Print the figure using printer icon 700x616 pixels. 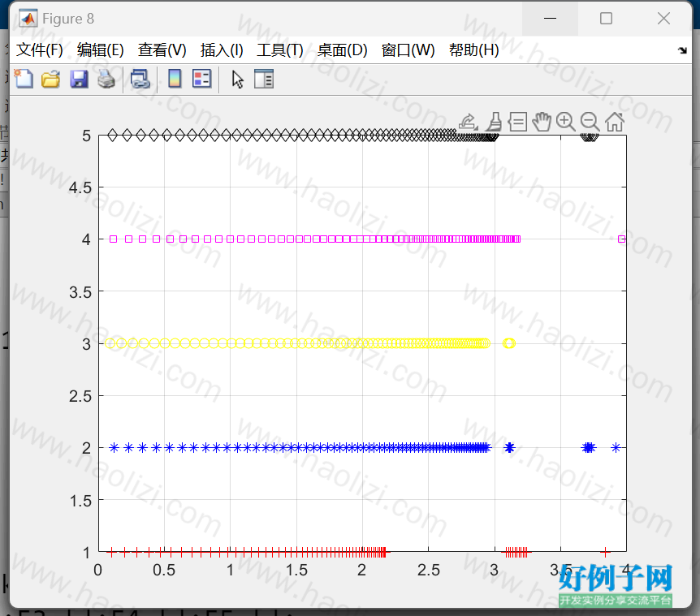tap(106, 79)
